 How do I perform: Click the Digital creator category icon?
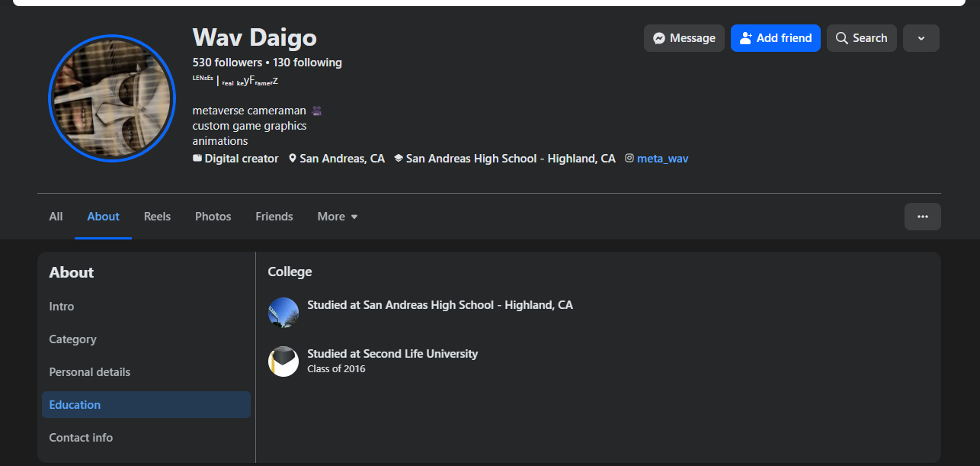pos(197,159)
